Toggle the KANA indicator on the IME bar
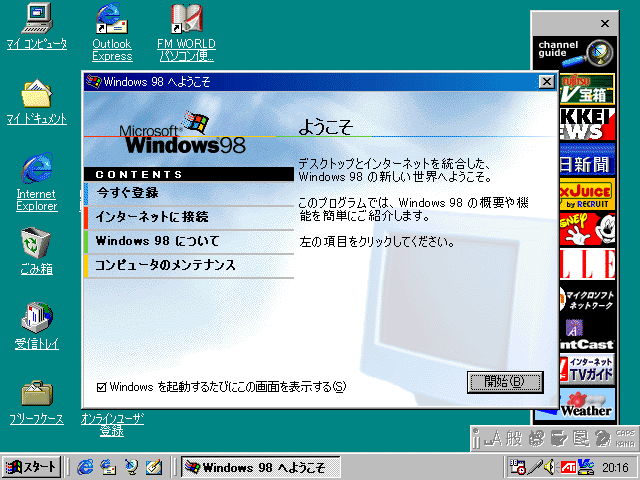This screenshot has width=640, height=480. coord(625,444)
